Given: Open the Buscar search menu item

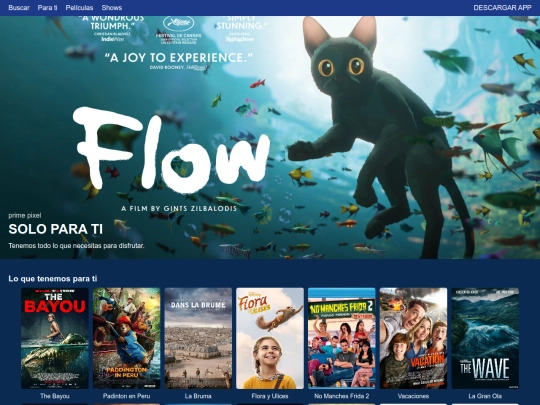Looking at the screenshot, I should tap(19, 8).
